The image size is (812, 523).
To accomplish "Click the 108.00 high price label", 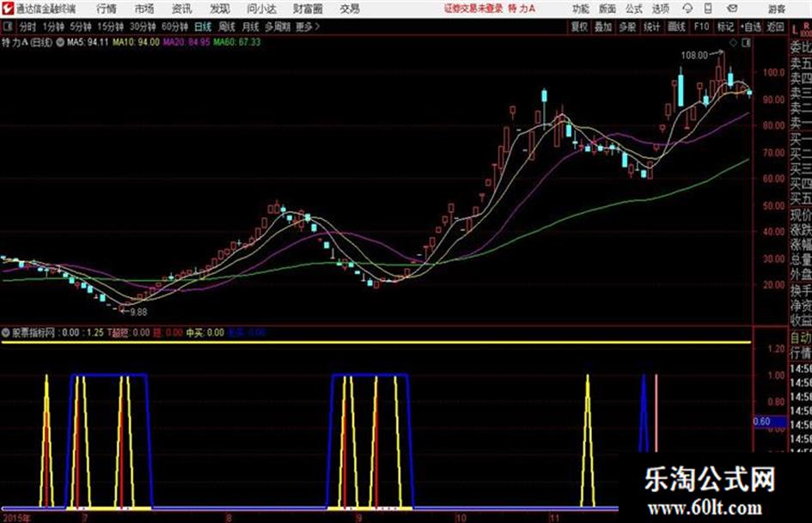I will click(x=694, y=55).
